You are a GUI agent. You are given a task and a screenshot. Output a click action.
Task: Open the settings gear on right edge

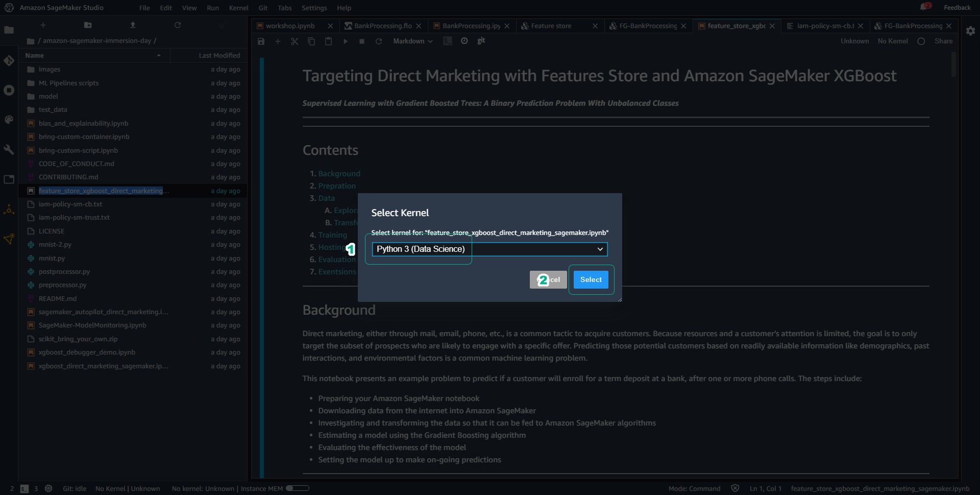970,31
